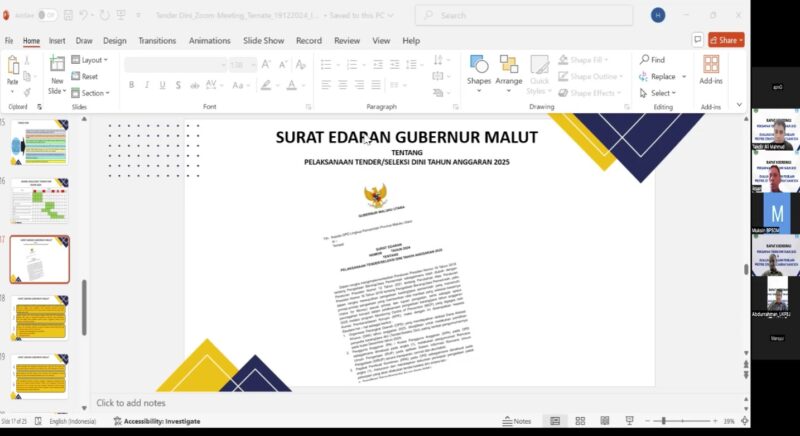Adjust the zoom slider
This screenshot has width=800, height=436.
tap(683, 421)
